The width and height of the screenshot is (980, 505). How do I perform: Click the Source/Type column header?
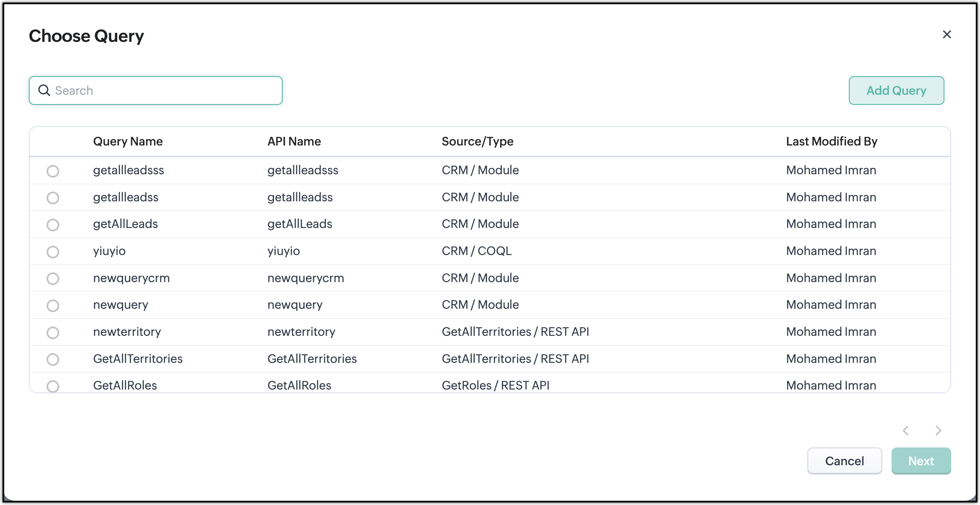click(477, 141)
